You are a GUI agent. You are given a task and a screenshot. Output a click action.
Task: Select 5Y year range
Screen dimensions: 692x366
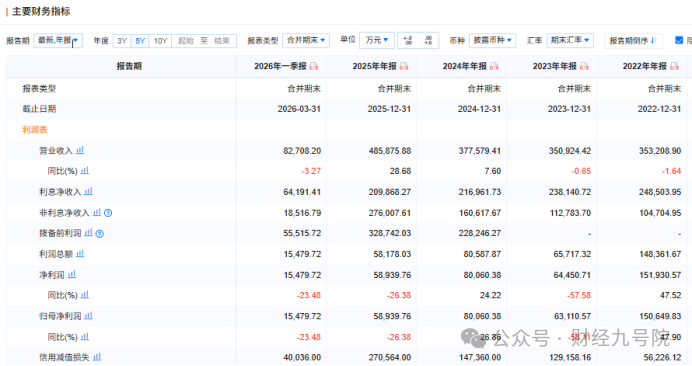[x=140, y=41]
